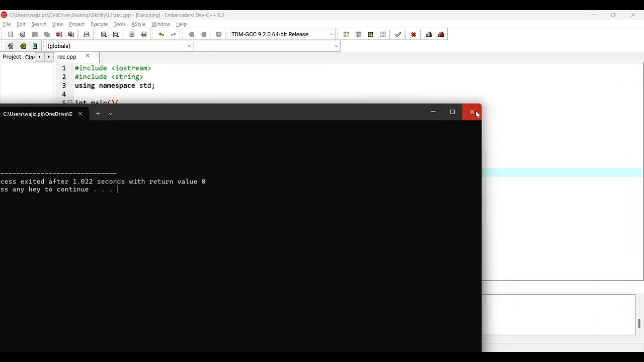
Task: Click the Rebuild All icon
Action: (x=382, y=34)
